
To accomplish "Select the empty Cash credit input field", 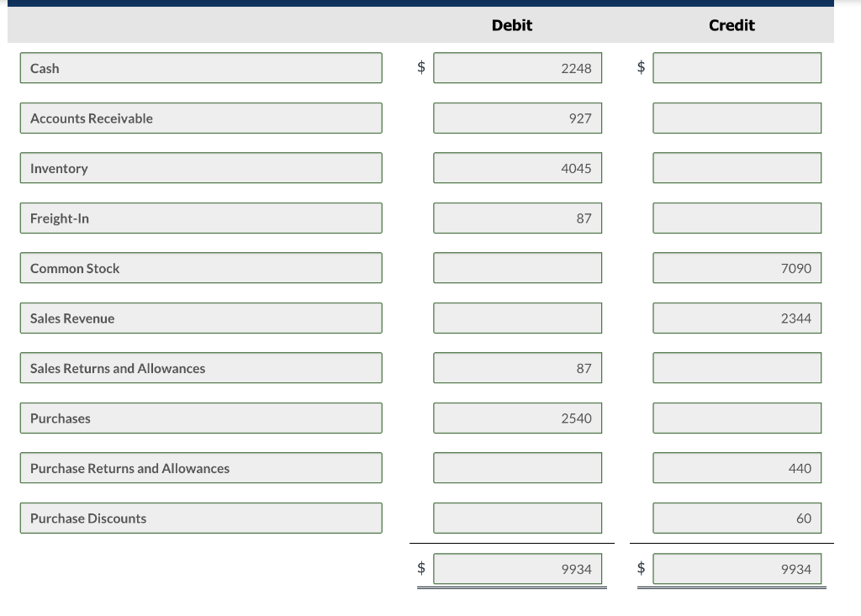I will pos(737,68).
